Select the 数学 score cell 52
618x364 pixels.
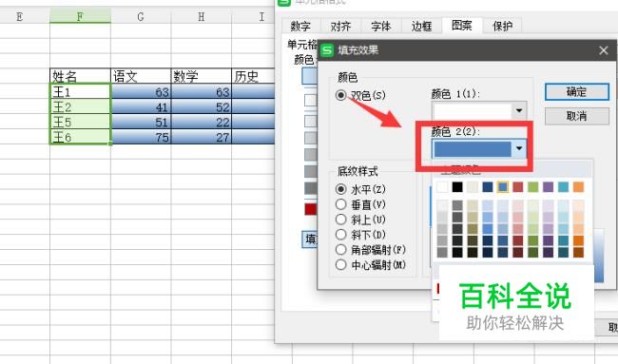pos(202,106)
